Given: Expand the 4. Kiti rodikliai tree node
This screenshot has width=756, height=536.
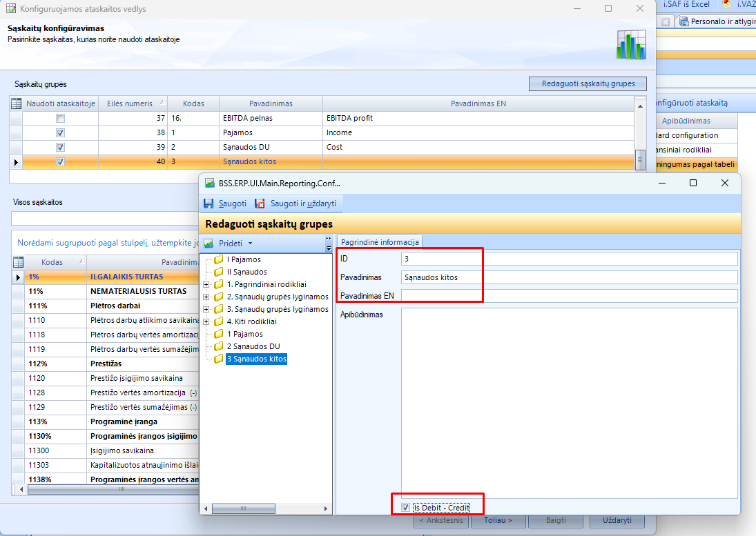Looking at the screenshot, I should pos(206,321).
